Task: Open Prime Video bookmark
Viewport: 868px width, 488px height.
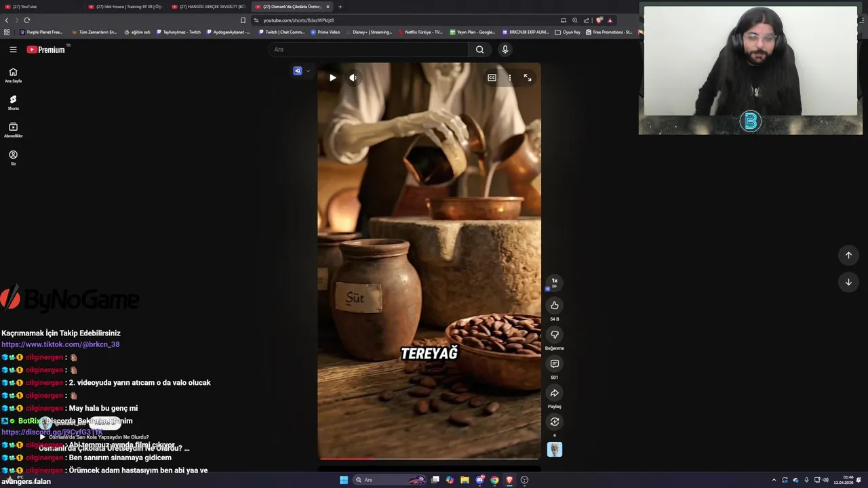Action: [x=325, y=32]
